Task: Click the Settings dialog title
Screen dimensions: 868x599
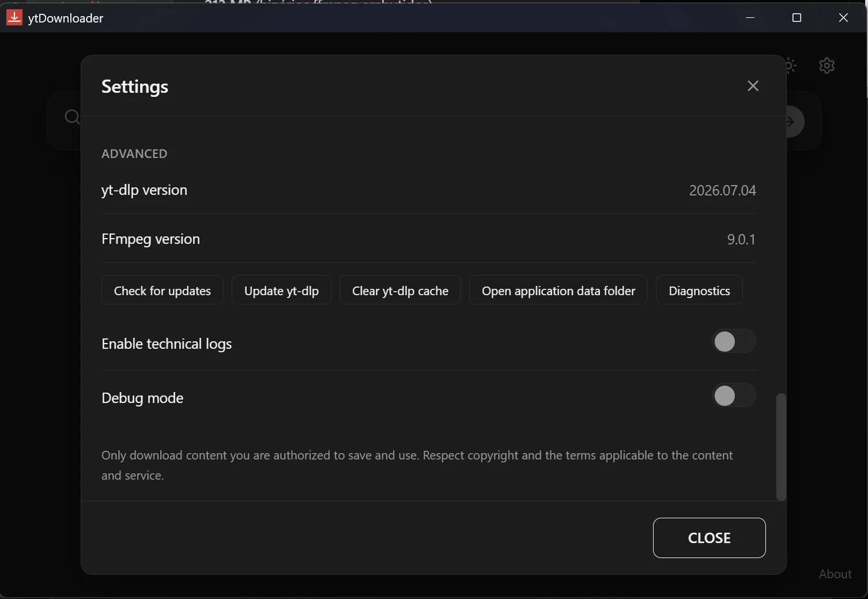Action: (x=135, y=86)
